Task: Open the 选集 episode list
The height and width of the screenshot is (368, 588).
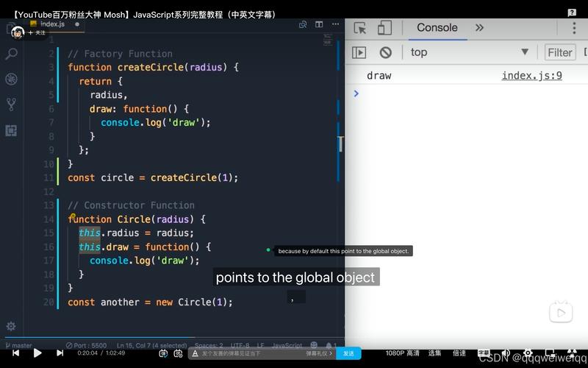Action: coord(434,353)
